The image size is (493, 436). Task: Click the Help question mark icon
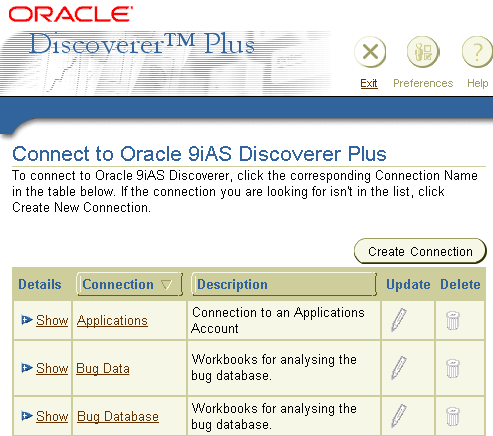pyautogui.click(x=477, y=52)
